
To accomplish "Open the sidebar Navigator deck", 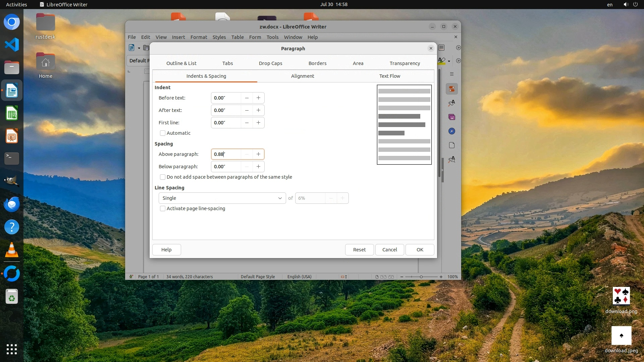I will click(x=452, y=131).
